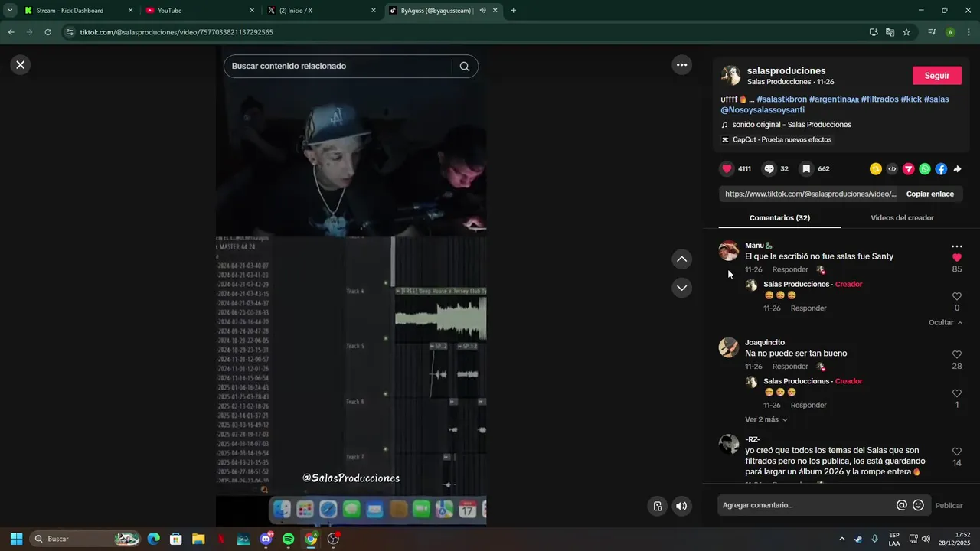
Task: Open comments via speech bubble icon 32
Action: click(769, 169)
